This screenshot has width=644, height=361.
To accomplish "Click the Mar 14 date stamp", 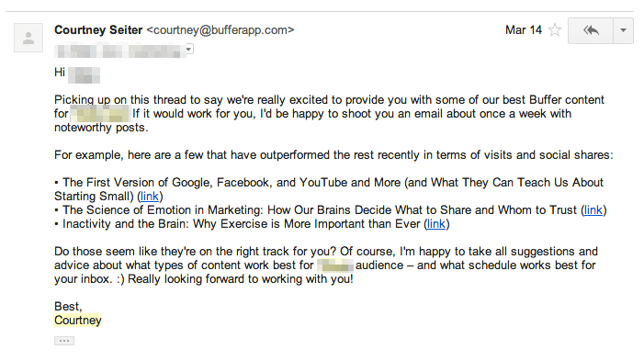I will [524, 30].
